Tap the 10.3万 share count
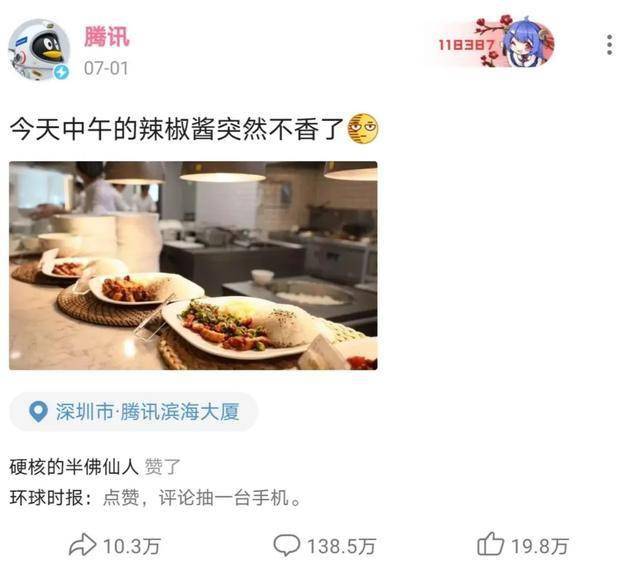 tap(131, 546)
